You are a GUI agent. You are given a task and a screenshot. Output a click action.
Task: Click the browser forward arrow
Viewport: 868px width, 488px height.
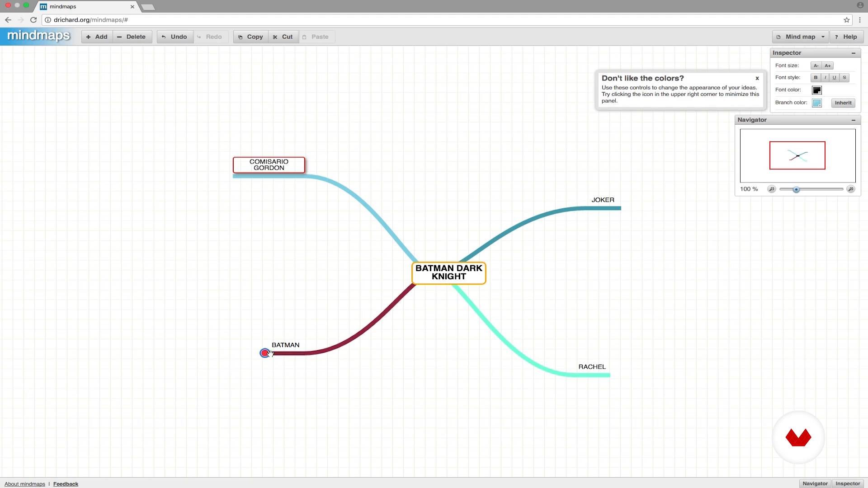tap(21, 20)
